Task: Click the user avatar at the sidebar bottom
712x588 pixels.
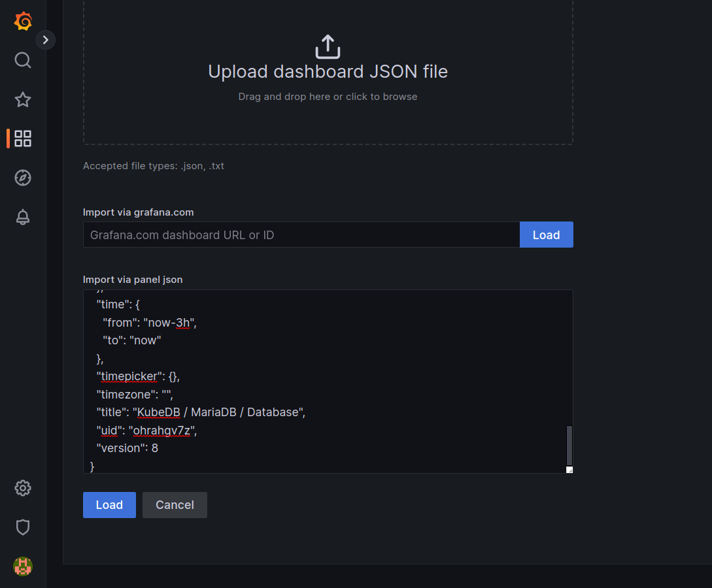Action: tap(23, 566)
